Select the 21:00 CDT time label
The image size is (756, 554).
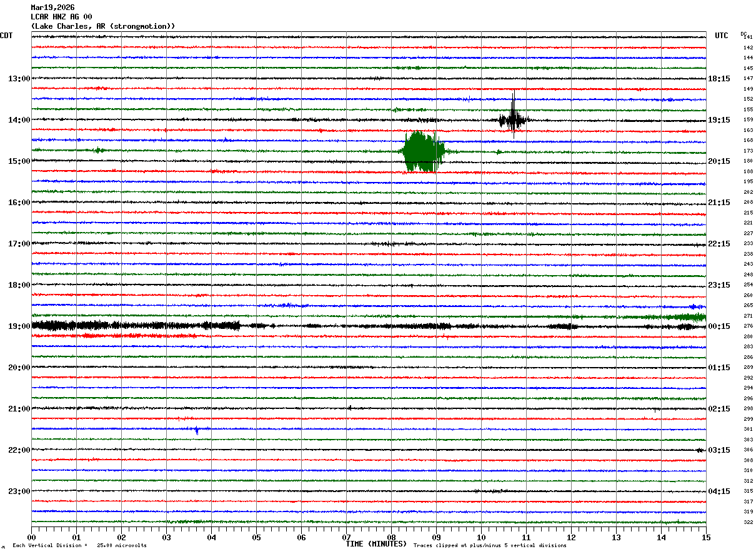(19, 409)
